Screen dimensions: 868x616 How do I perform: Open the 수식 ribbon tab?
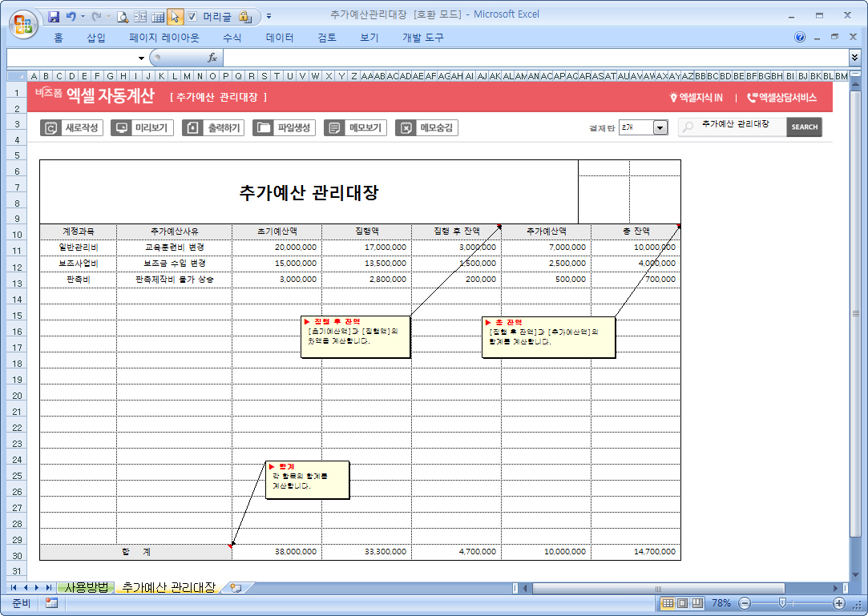[232, 38]
